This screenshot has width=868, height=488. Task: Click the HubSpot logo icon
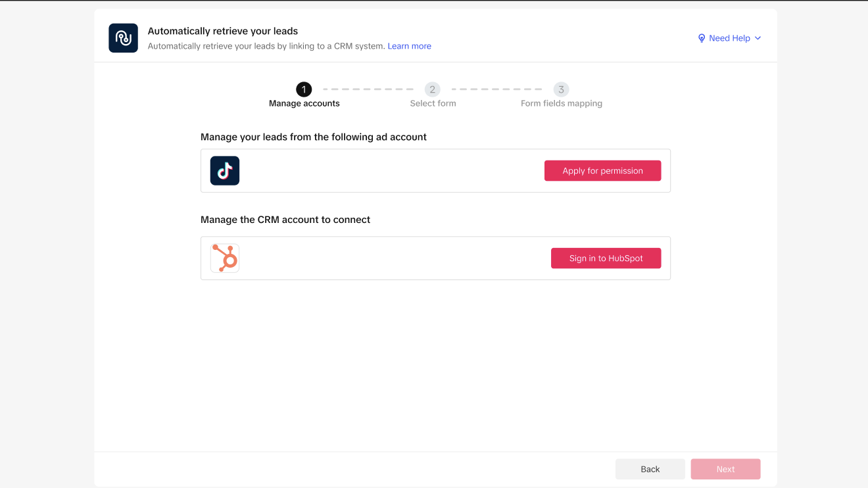click(x=225, y=258)
